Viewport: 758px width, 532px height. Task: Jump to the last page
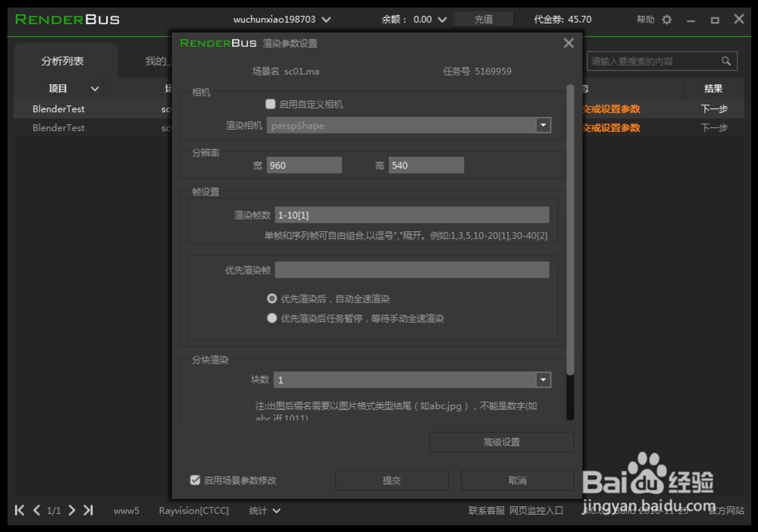coord(88,510)
